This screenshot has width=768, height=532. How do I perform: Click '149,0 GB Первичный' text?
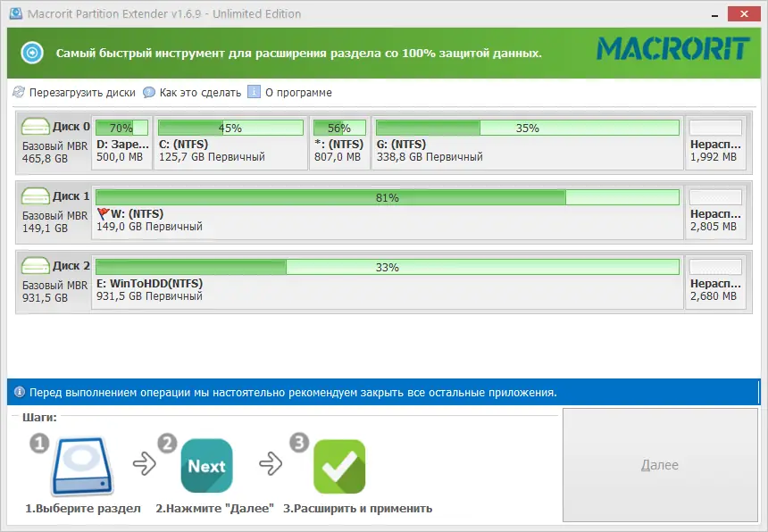coord(149,227)
